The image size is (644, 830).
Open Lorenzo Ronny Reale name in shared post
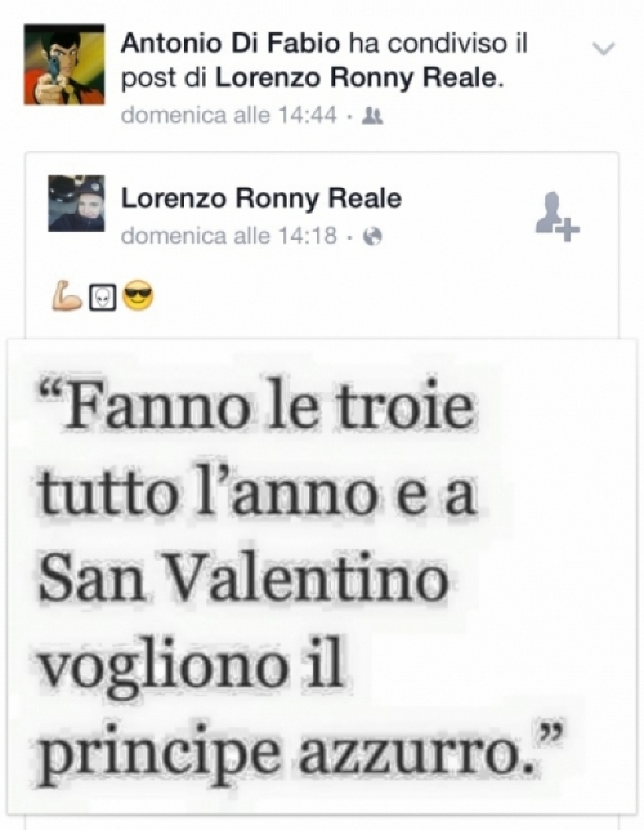pos(261,198)
